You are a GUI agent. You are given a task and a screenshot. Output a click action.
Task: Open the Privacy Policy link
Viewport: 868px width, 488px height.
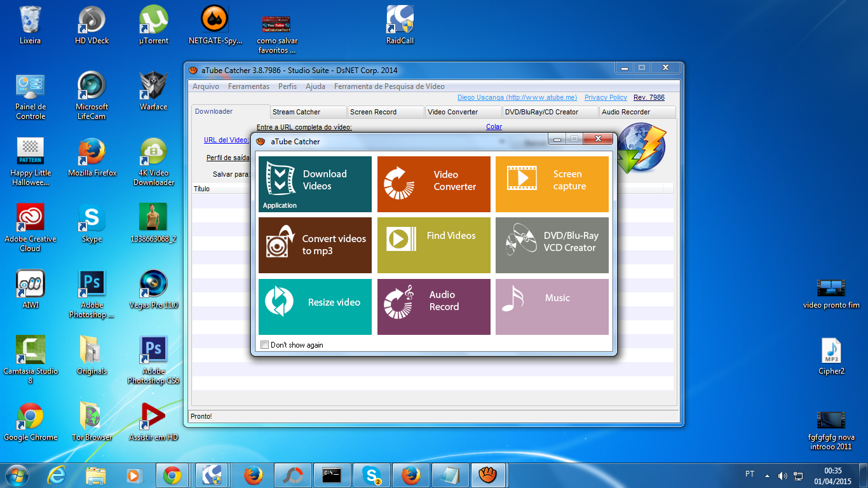coord(606,97)
